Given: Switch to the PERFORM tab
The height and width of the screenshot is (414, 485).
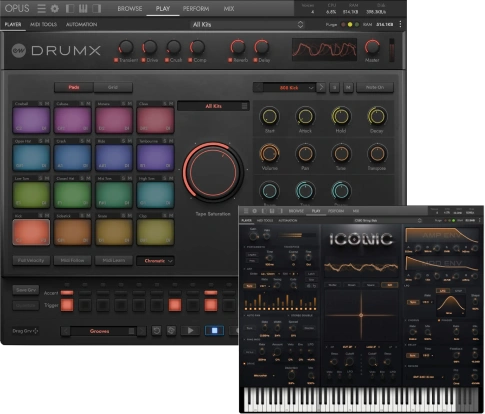Looking at the screenshot, I should (196, 9).
